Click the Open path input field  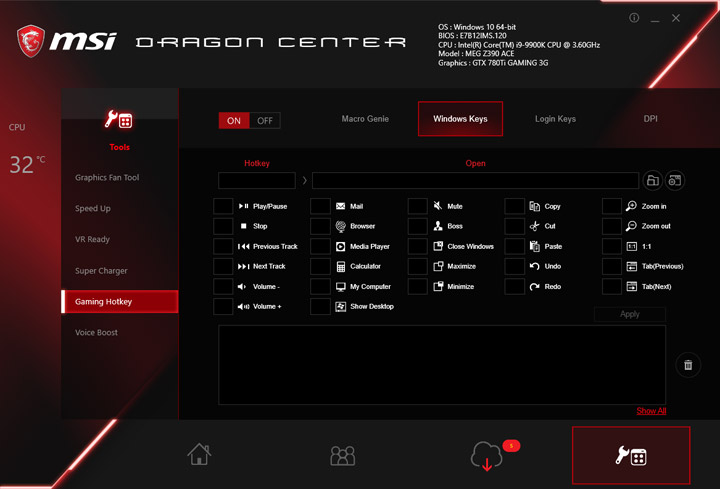point(475,180)
